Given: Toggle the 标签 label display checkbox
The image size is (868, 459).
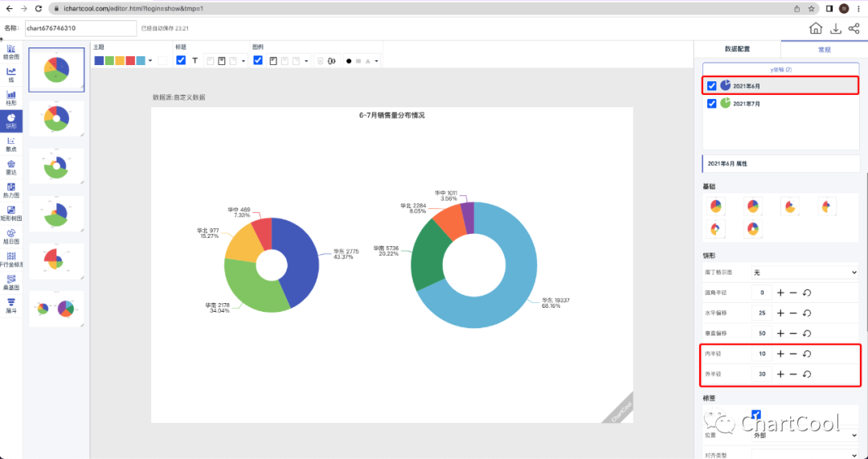Looking at the screenshot, I should point(756,414).
